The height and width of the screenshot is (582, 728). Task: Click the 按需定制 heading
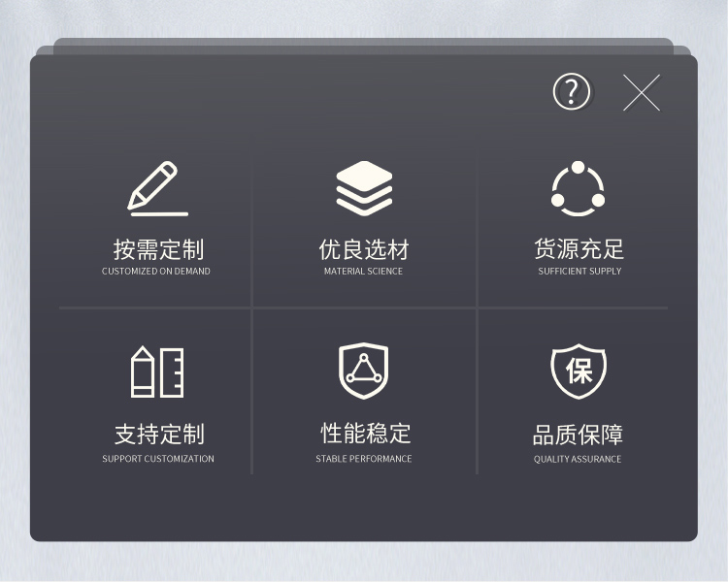(158, 249)
